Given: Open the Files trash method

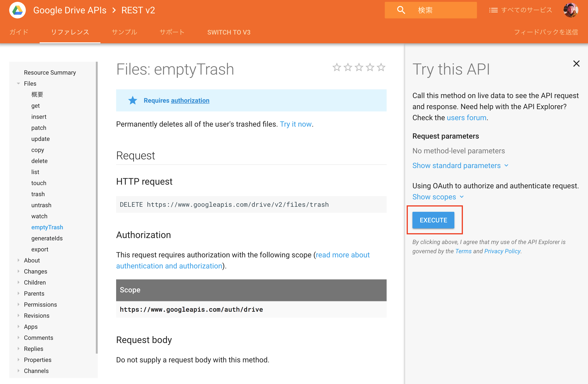Looking at the screenshot, I should click(x=38, y=194).
